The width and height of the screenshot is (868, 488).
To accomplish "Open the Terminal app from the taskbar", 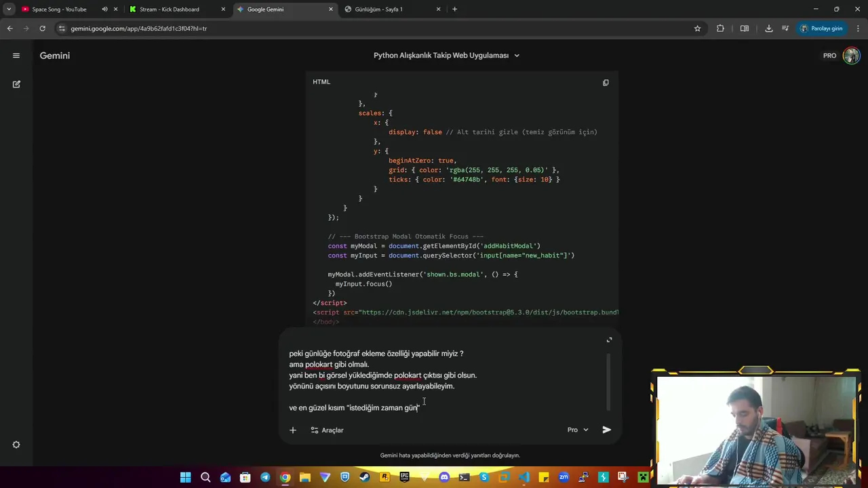I will click(x=464, y=478).
